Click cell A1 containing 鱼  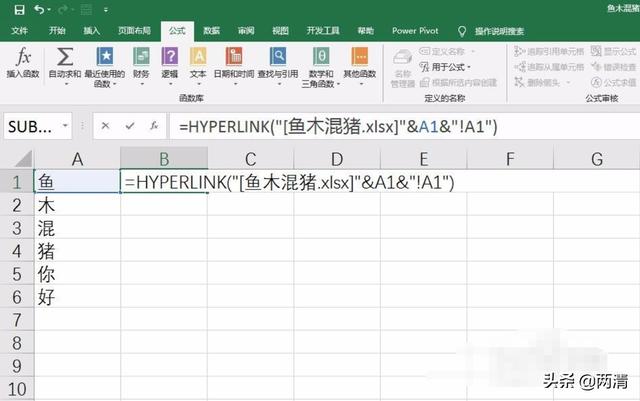point(78,182)
